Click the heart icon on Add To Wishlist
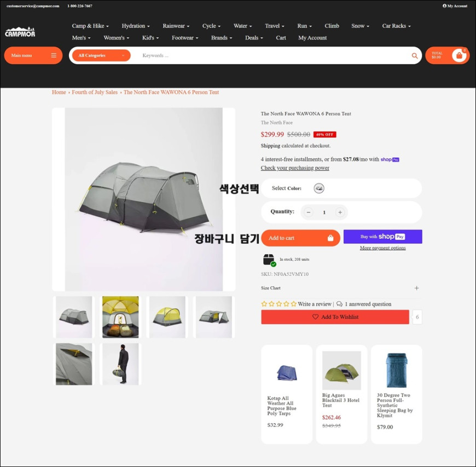 [315, 316]
